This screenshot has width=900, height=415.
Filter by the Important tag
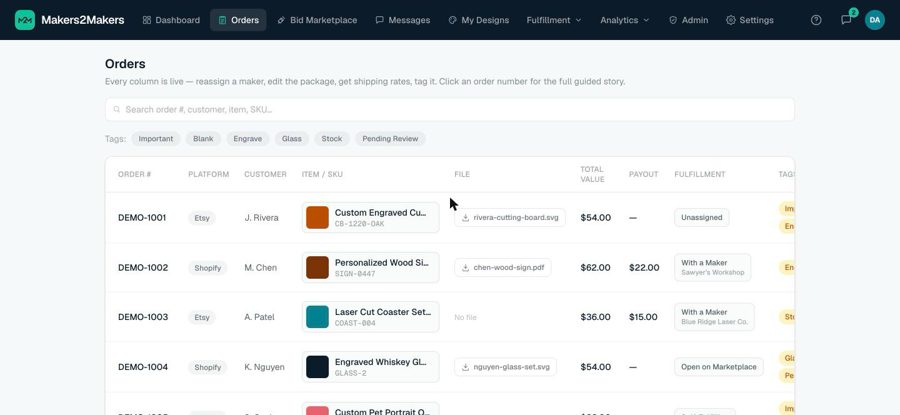point(156,139)
